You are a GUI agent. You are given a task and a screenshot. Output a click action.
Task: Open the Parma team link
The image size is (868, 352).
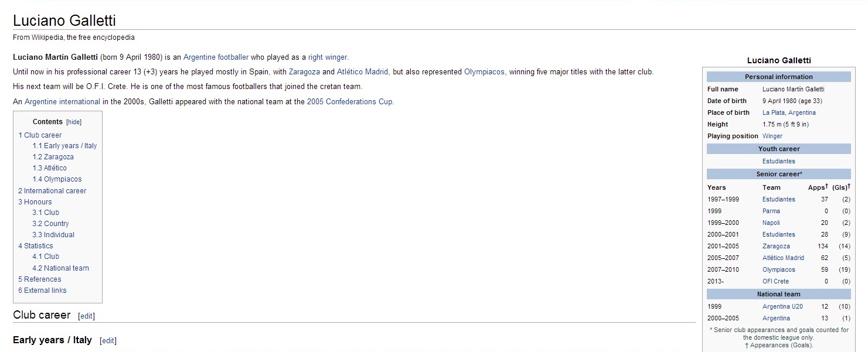pyautogui.click(x=771, y=211)
